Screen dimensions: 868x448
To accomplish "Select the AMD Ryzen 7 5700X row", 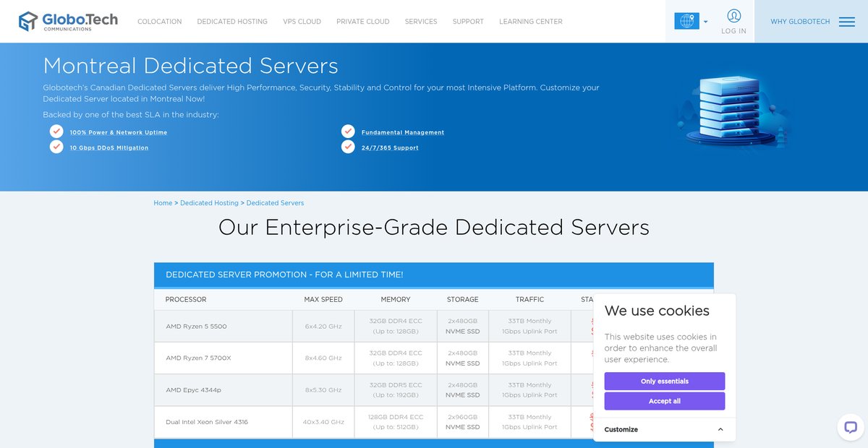I will coord(434,358).
